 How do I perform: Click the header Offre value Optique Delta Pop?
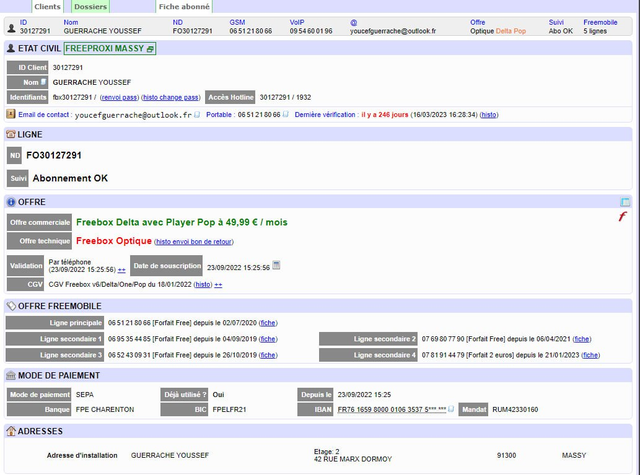tap(498, 31)
